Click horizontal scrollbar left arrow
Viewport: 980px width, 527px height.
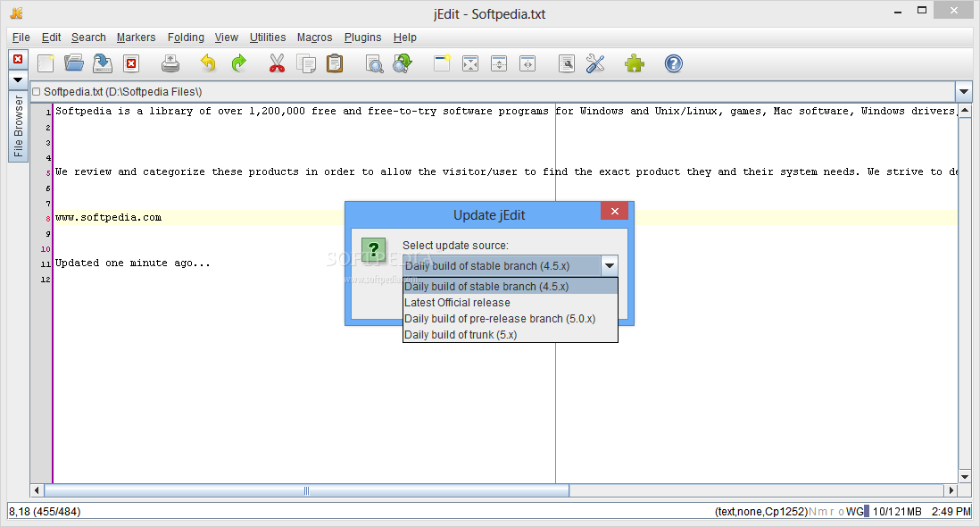coord(37,490)
